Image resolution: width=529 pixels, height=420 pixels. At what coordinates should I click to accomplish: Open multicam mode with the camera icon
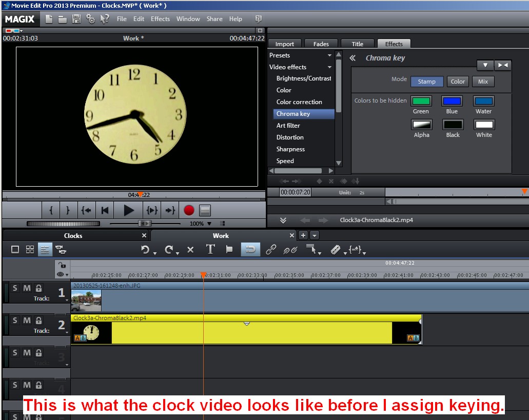click(61, 249)
